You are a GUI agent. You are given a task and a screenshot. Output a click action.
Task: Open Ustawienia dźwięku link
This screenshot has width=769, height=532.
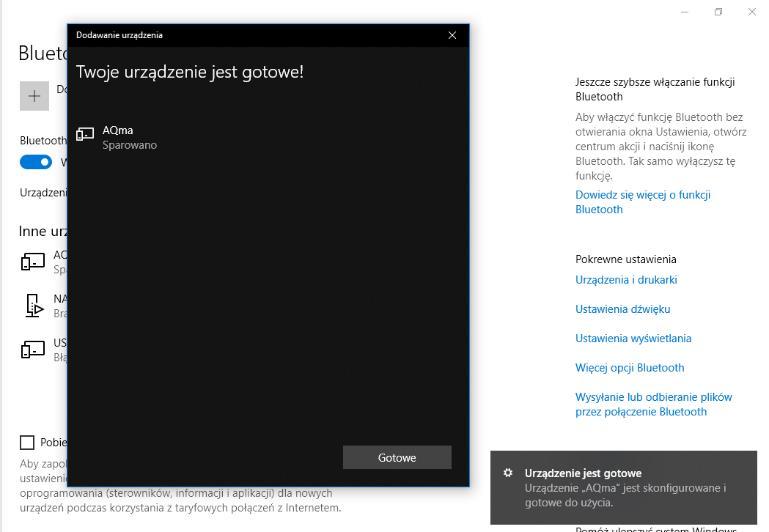[623, 309]
